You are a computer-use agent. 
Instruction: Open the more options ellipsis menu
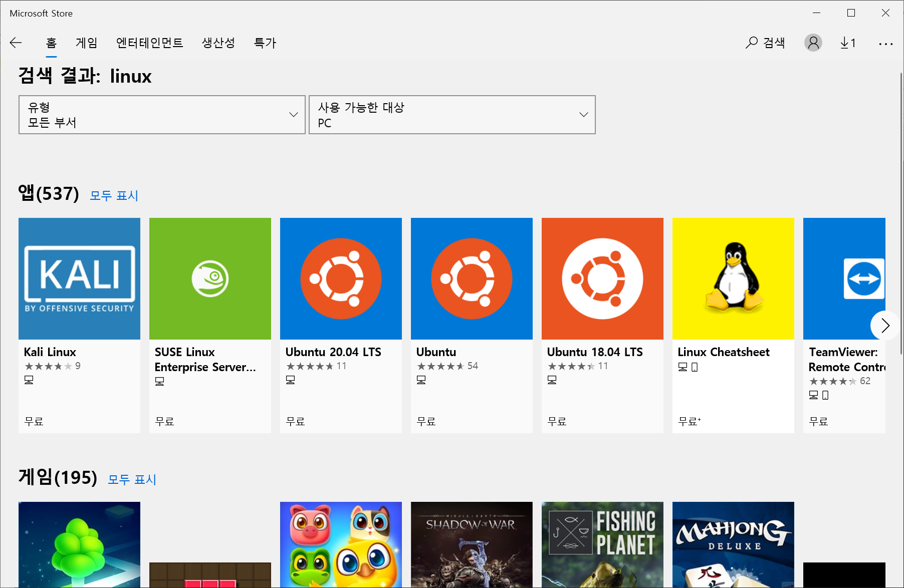pyautogui.click(x=885, y=44)
